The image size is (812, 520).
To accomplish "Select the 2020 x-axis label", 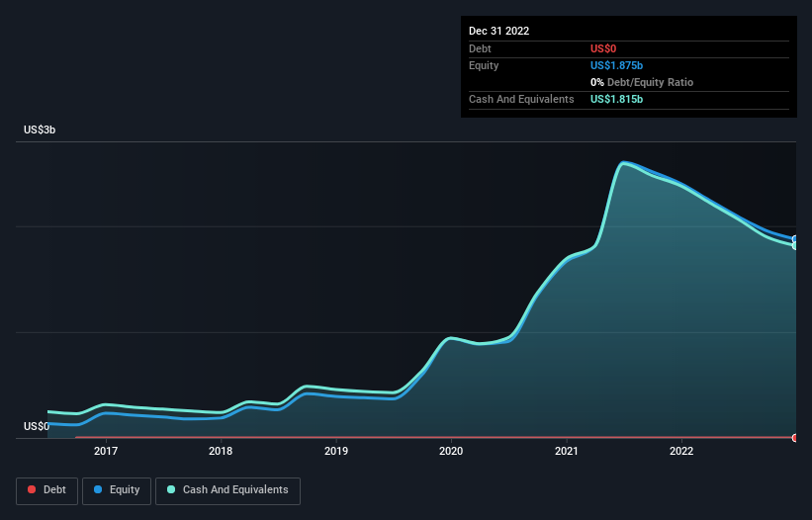I will pos(451,451).
